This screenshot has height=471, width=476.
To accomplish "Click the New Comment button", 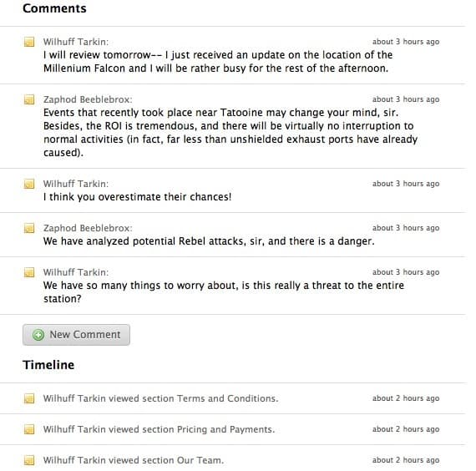I will tap(76, 335).
